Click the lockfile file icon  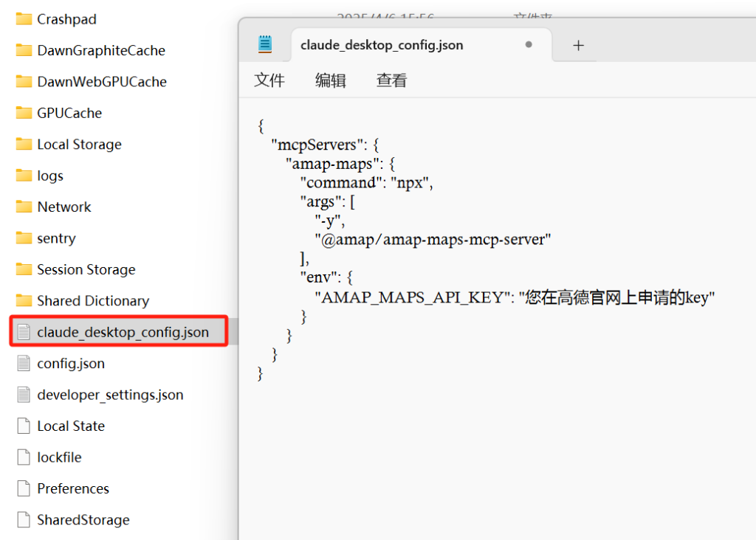click(24, 457)
